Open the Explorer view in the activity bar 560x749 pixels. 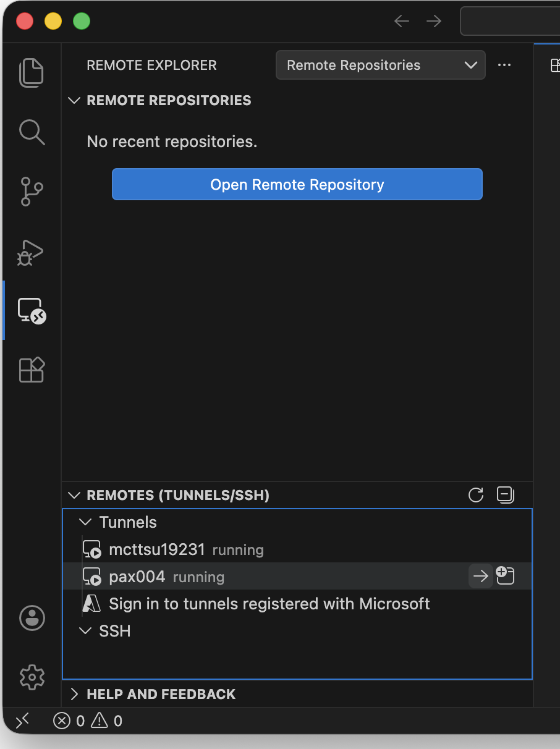(32, 72)
